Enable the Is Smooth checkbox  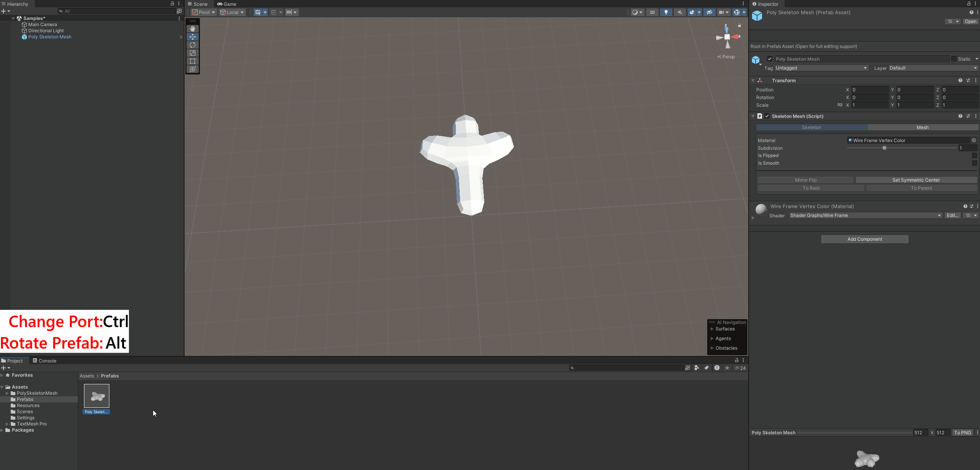(974, 163)
